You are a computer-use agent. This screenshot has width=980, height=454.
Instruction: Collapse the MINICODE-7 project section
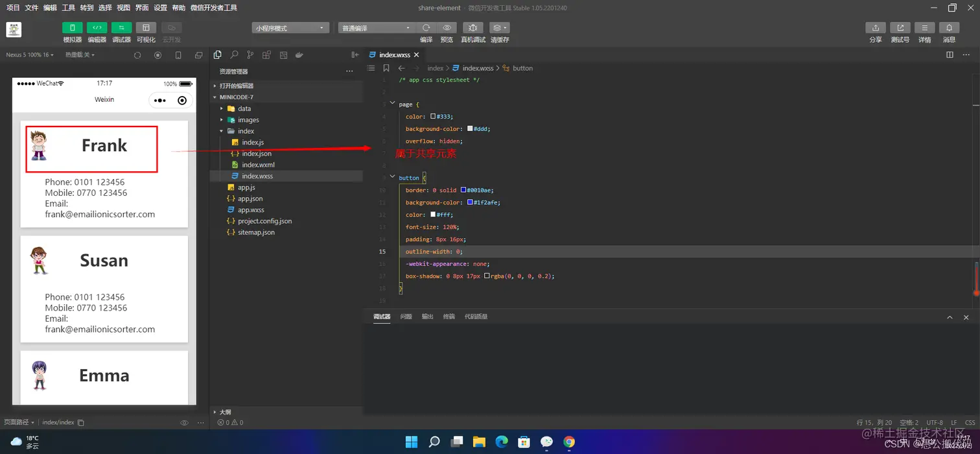coord(286,97)
